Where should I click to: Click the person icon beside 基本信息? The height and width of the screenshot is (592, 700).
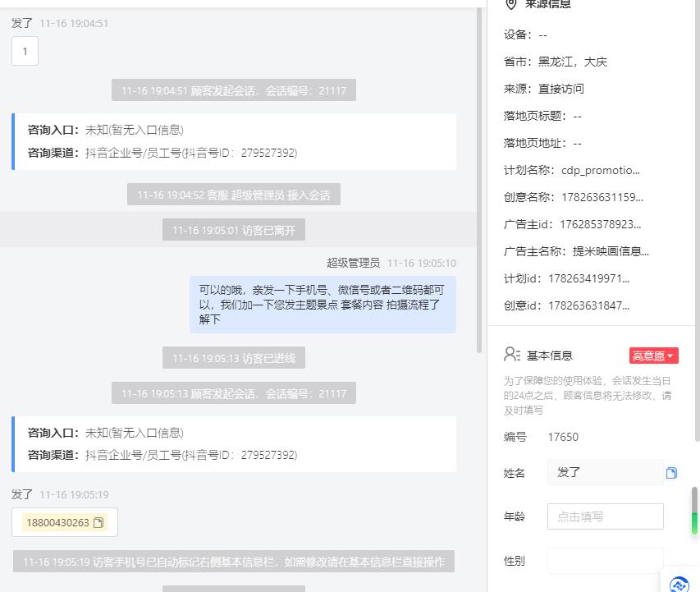511,355
